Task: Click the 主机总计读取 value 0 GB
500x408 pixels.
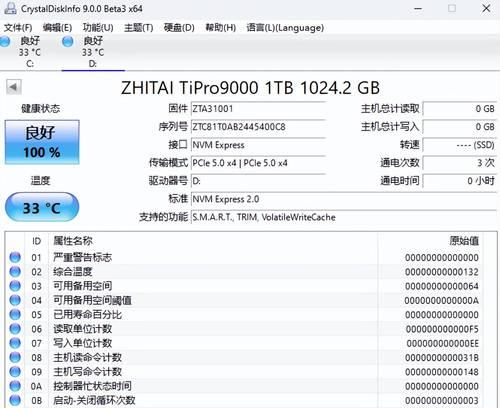Action: pyautogui.click(x=460, y=109)
